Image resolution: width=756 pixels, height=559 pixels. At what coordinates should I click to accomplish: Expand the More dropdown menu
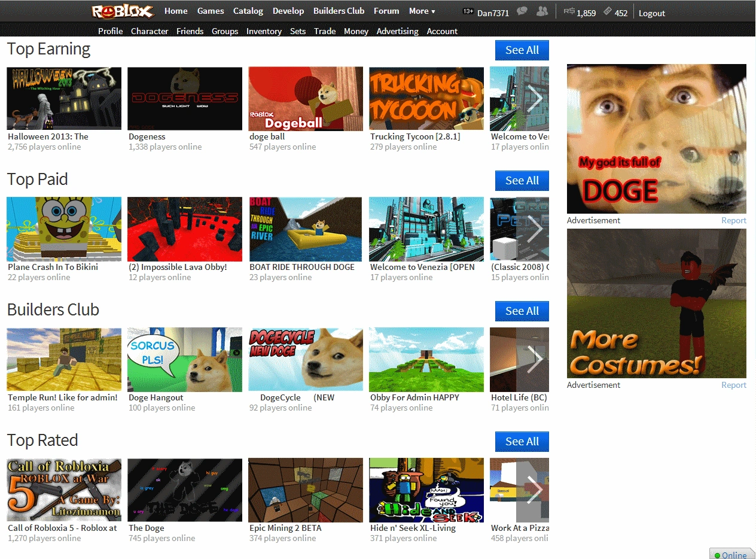coord(422,11)
